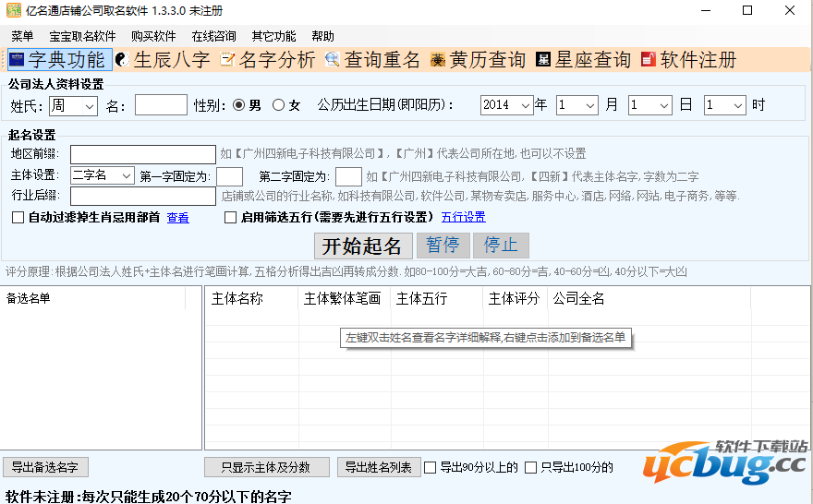This screenshot has height=504, width=813.
Task: Click the 软件注册 toolbar label
Action: click(x=698, y=60)
